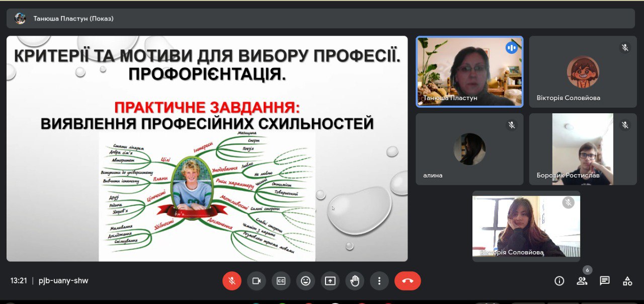The image size is (644, 304).
Task: Open the chat messages panel
Action: pyautogui.click(x=604, y=281)
